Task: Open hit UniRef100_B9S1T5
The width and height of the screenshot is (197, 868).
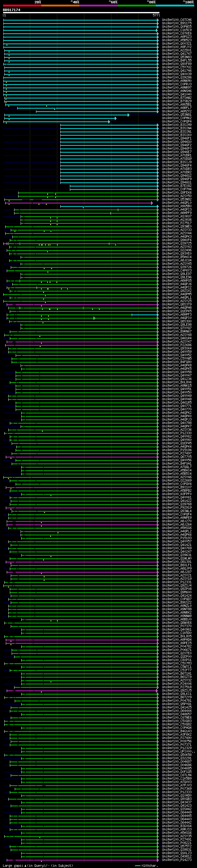Action: pos(177,23)
